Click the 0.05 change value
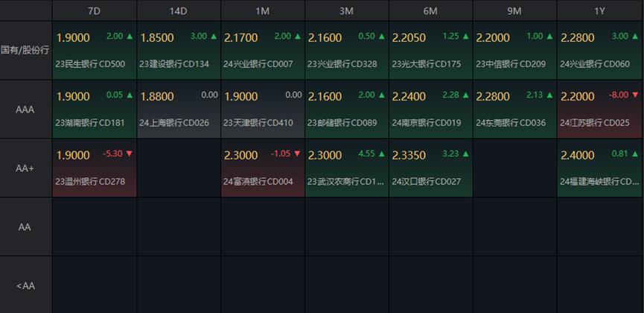This screenshot has width=644, height=313. click(115, 95)
